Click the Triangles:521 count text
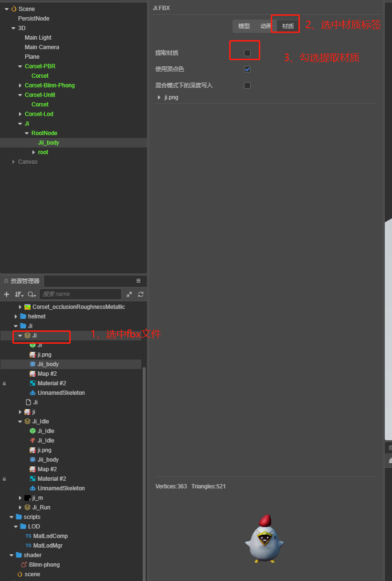Image resolution: width=392 pixels, height=581 pixels. point(209,486)
